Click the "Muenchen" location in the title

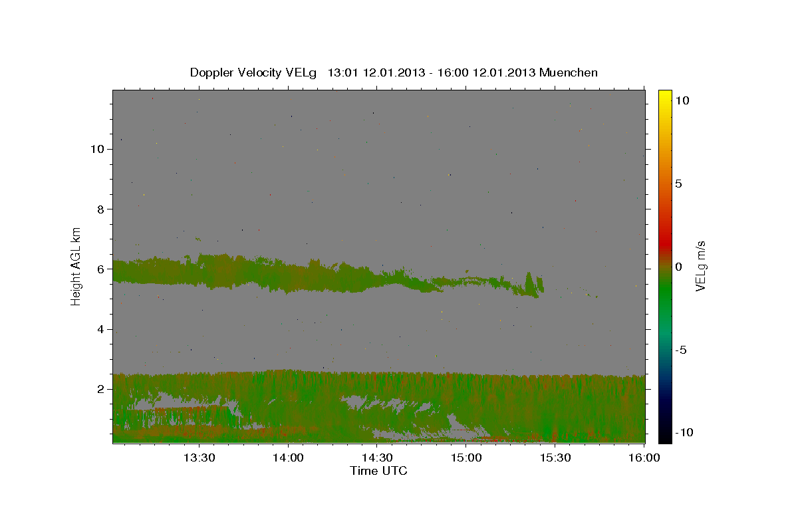(x=569, y=72)
